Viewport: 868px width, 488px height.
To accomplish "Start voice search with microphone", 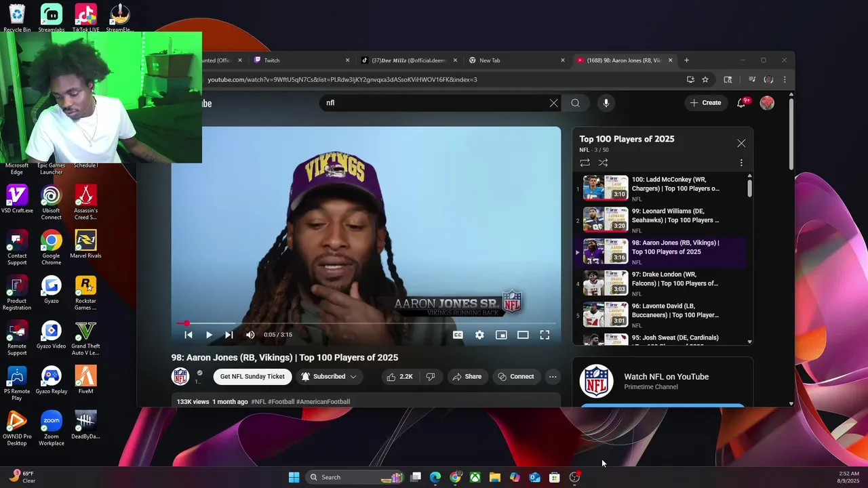I will pos(606,103).
